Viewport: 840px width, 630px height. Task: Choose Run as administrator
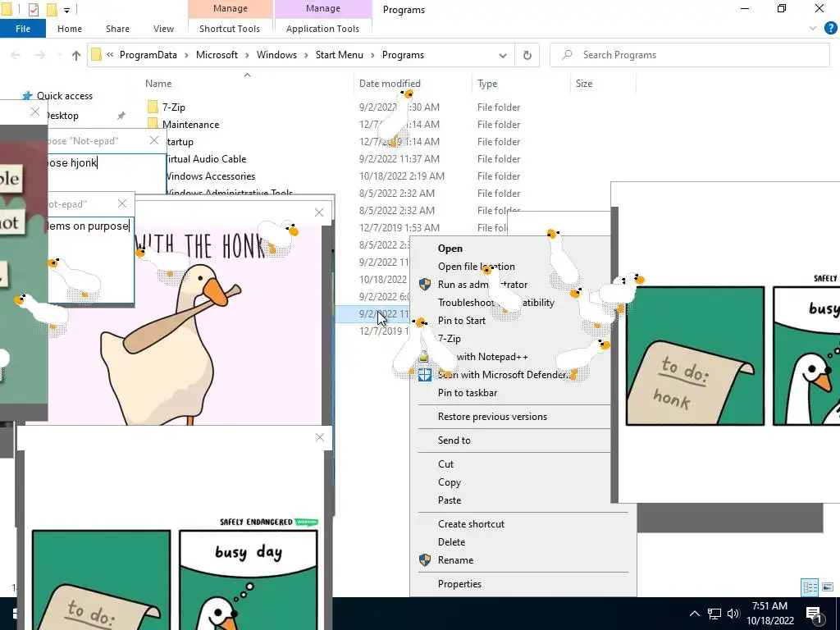(x=482, y=285)
